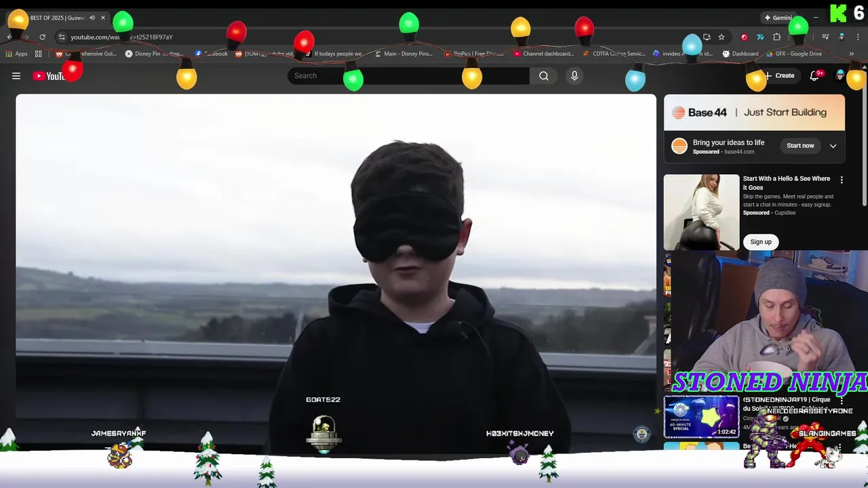Click the install app icon in address bar
Viewport: 868px width, 488px height.
[x=707, y=37]
